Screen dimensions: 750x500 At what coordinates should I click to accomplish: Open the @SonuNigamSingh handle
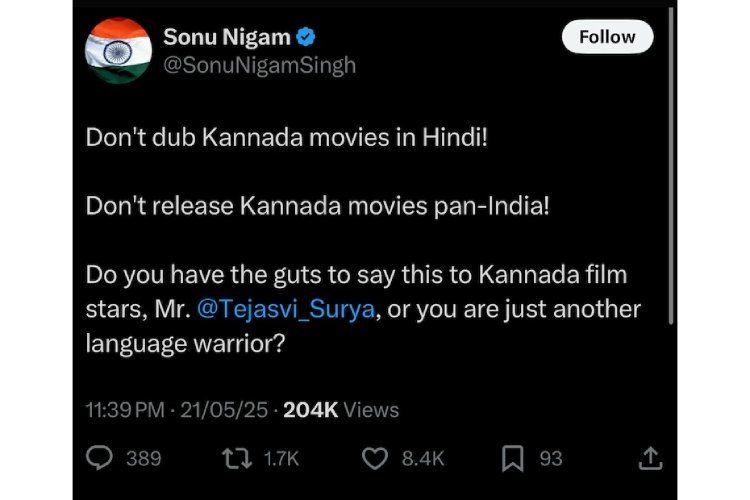click(x=259, y=65)
